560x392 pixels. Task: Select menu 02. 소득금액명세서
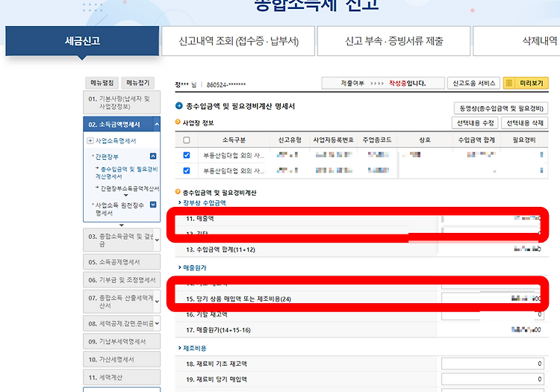coord(118,125)
